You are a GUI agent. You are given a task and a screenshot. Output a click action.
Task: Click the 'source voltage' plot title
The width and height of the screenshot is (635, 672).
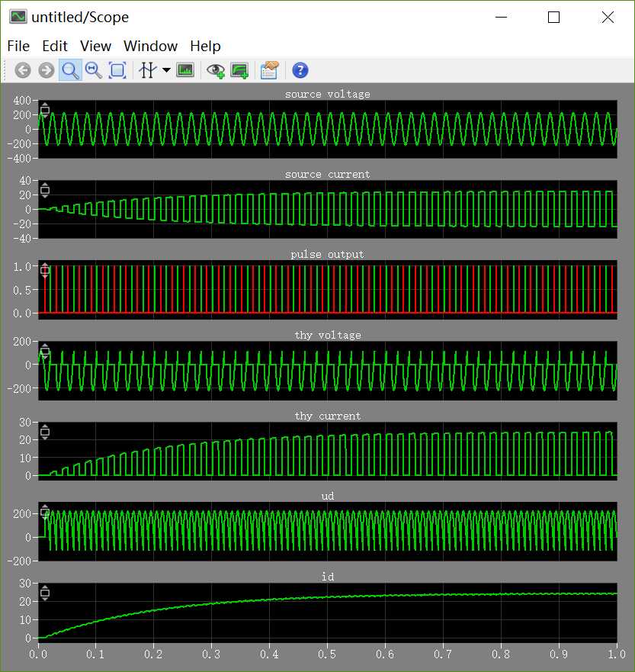[328, 95]
